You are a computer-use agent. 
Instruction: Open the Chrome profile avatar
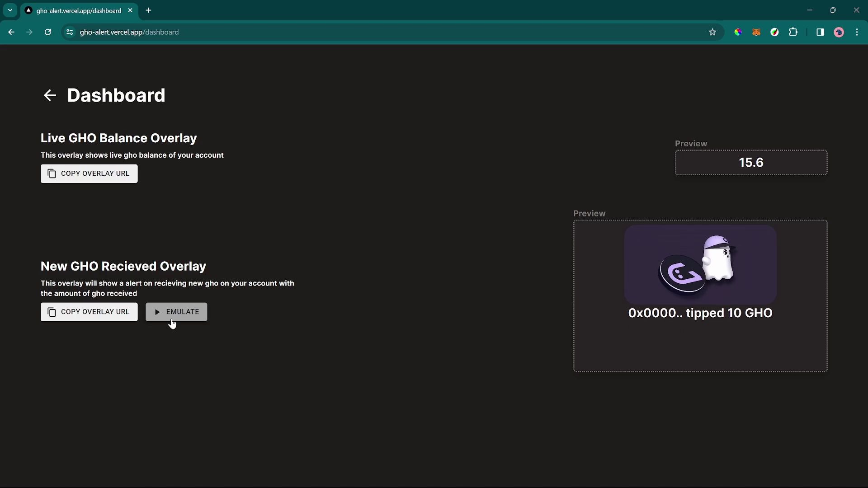point(839,32)
